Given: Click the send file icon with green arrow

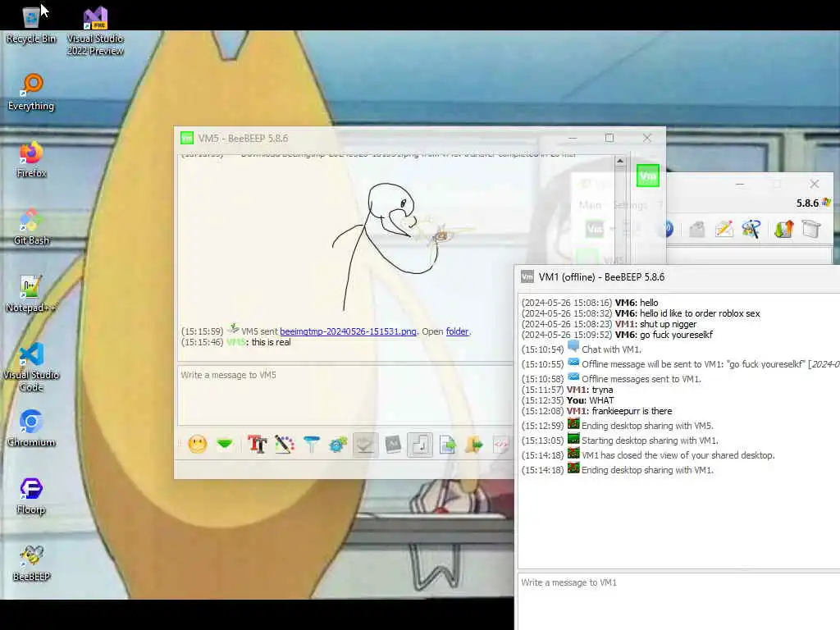Looking at the screenshot, I should click(447, 444).
